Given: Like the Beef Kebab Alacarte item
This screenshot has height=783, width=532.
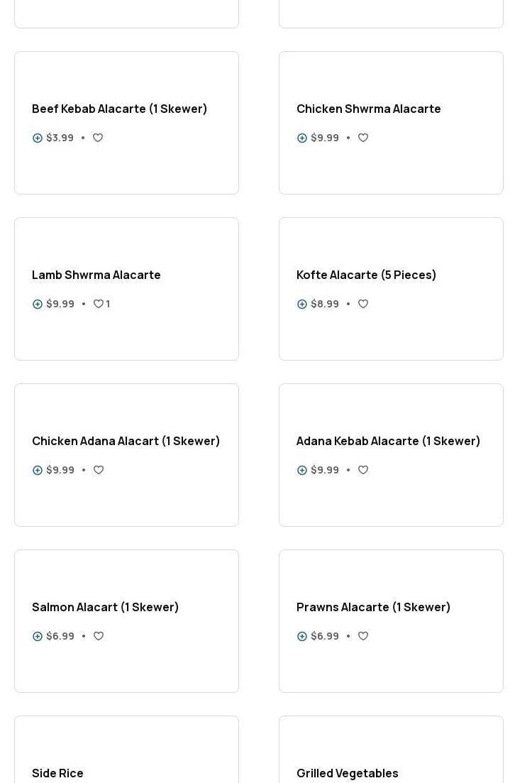Looking at the screenshot, I should (98, 138).
